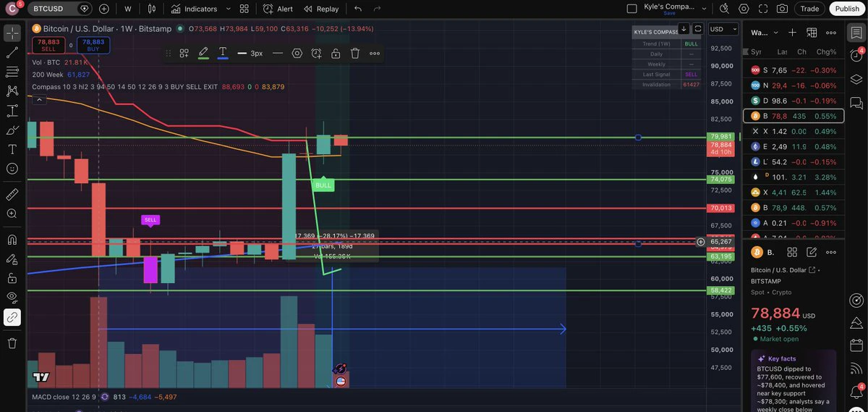The image size is (868, 412).
Task: Open the chart layout setup square icon
Action: click(x=632, y=9)
